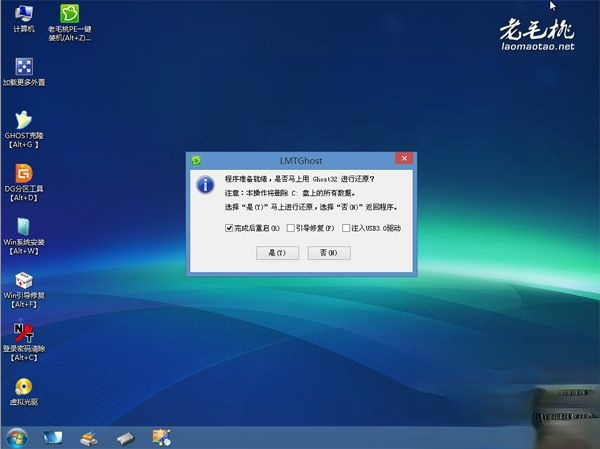Uncheck 完成后重启 checkbox
Viewport: 600px width, 449px height.
pyautogui.click(x=229, y=228)
